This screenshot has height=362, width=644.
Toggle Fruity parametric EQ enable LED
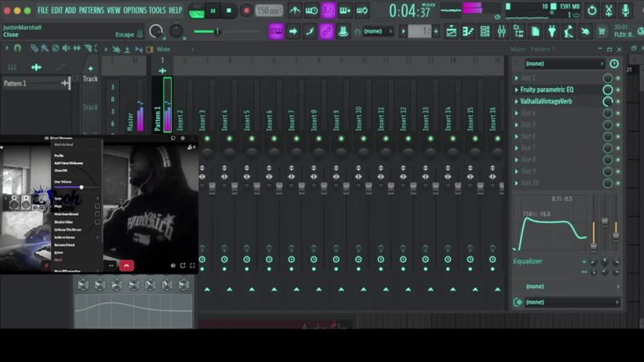click(618, 90)
